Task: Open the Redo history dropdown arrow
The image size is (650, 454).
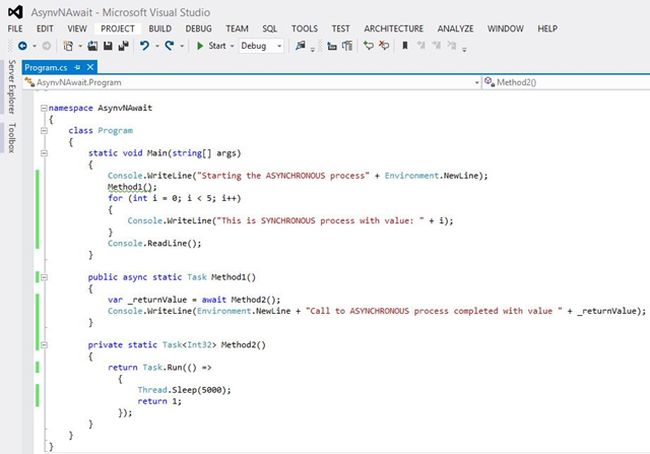Action: 182,46
